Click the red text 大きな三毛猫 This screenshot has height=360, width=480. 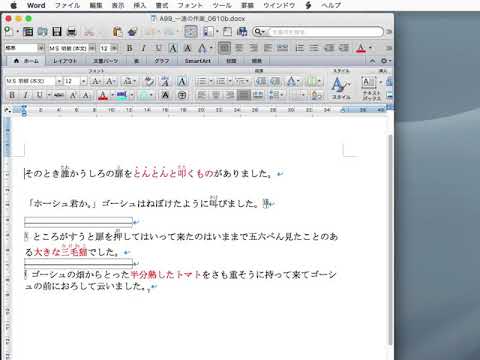pyautogui.click(x=61, y=252)
